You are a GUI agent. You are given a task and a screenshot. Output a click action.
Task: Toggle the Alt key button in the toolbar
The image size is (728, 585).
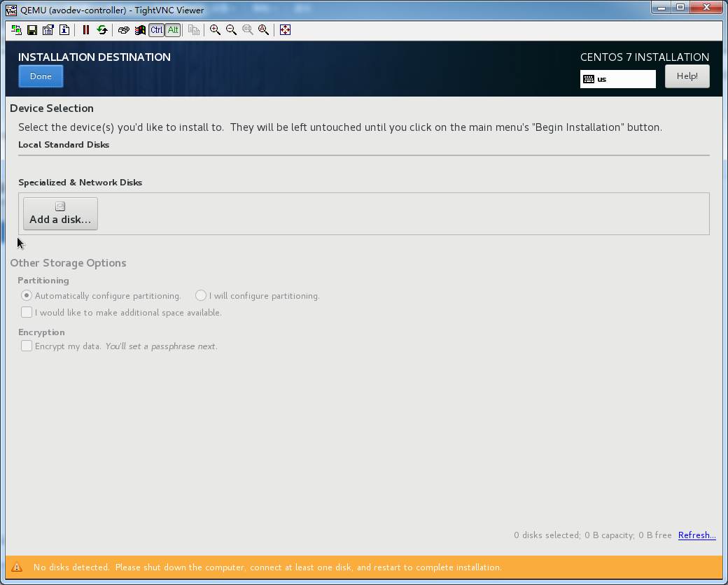click(172, 30)
